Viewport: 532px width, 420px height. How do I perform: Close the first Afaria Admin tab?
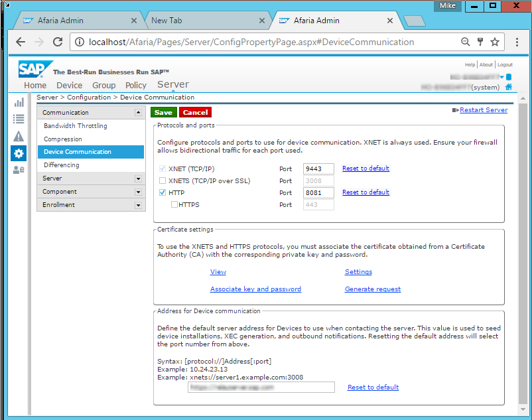click(x=134, y=21)
